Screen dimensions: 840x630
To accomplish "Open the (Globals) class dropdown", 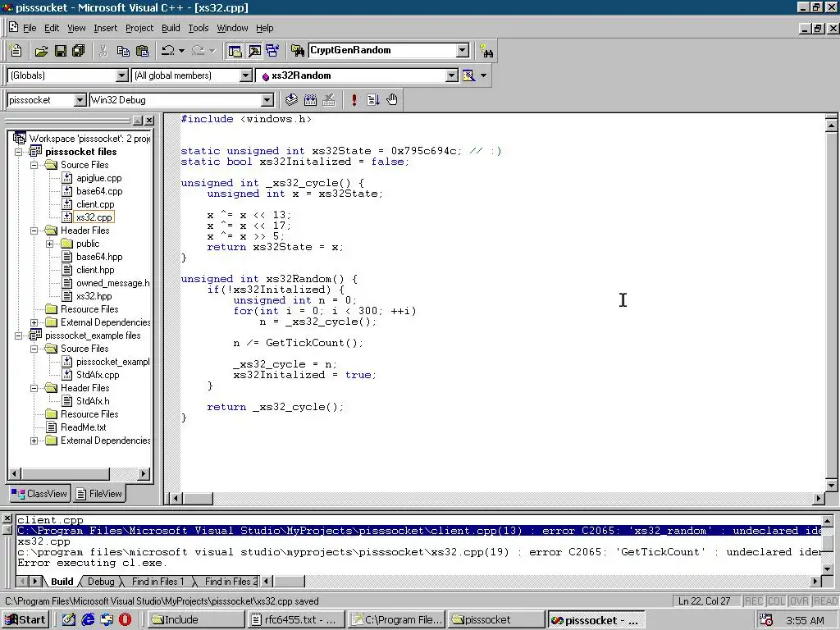I will 122,75.
